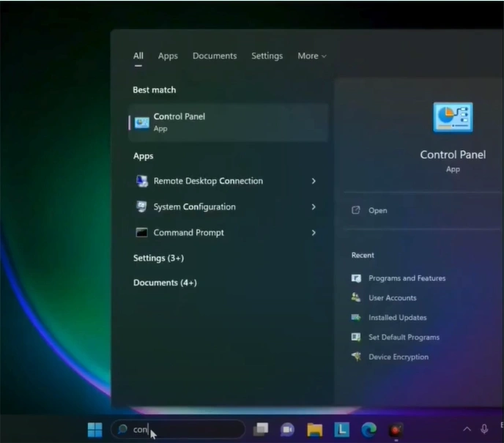This screenshot has width=504, height=443.
Task: Switch to the Documents search tab
Action: 215,56
